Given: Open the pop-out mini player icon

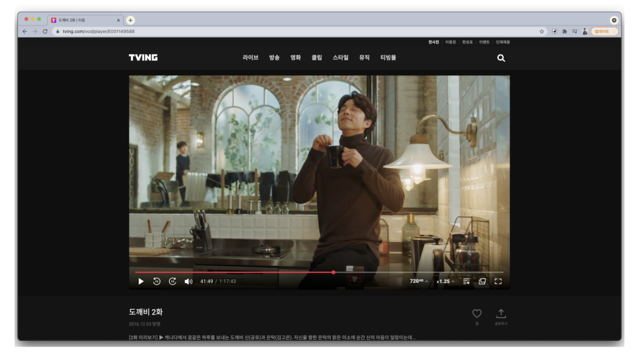Looking at the screenshot, I should [482, 281].
